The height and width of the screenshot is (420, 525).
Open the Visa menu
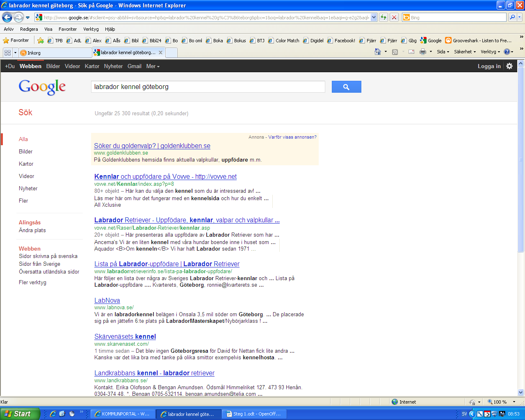[48, 29]
